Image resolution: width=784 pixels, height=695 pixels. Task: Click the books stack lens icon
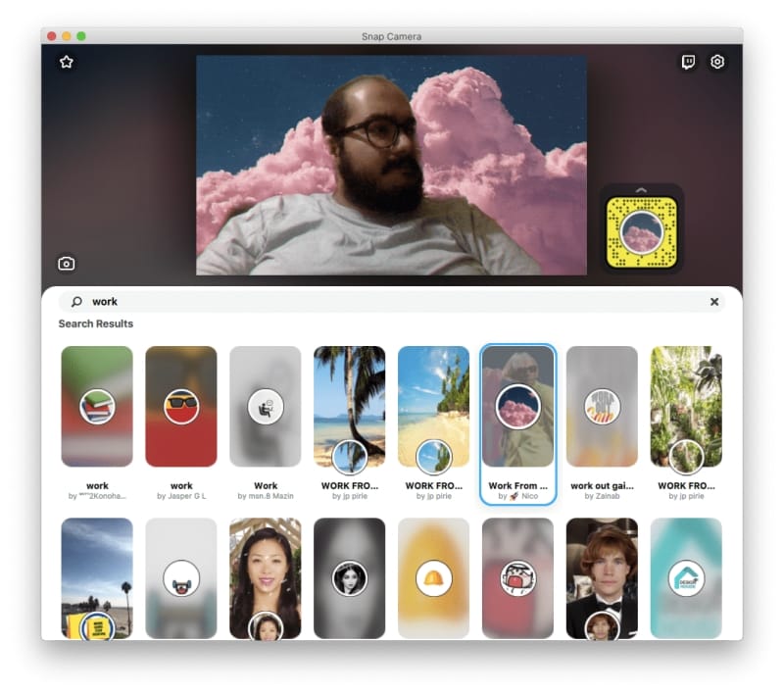(97, 407)
